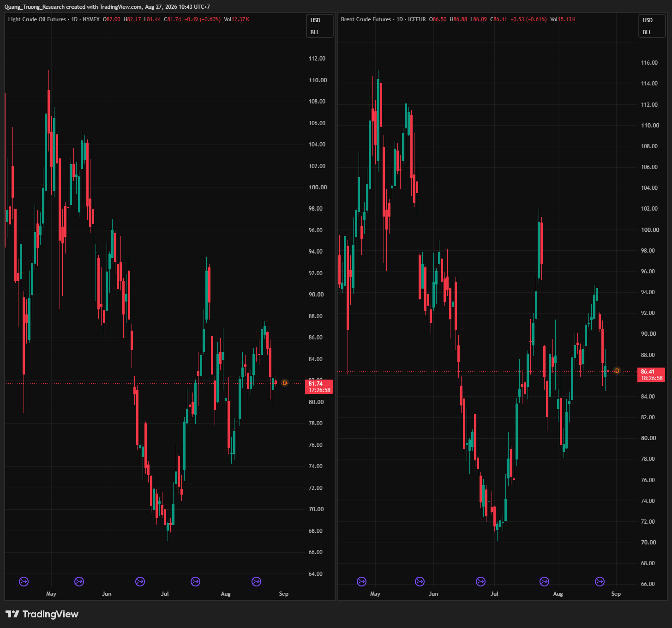Click the 81.74 current price label
This screenshot has width=672, height=628.
coord(319,386)
